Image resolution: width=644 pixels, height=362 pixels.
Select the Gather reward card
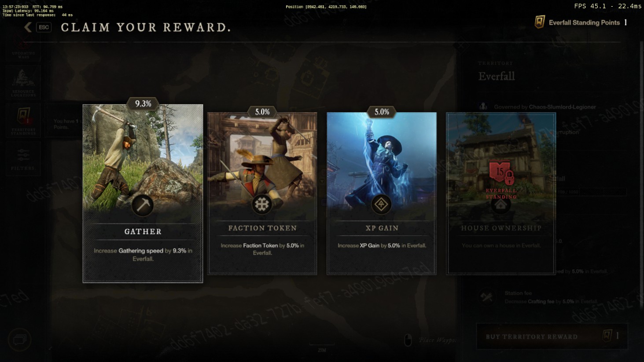click(x=143, y=194)
